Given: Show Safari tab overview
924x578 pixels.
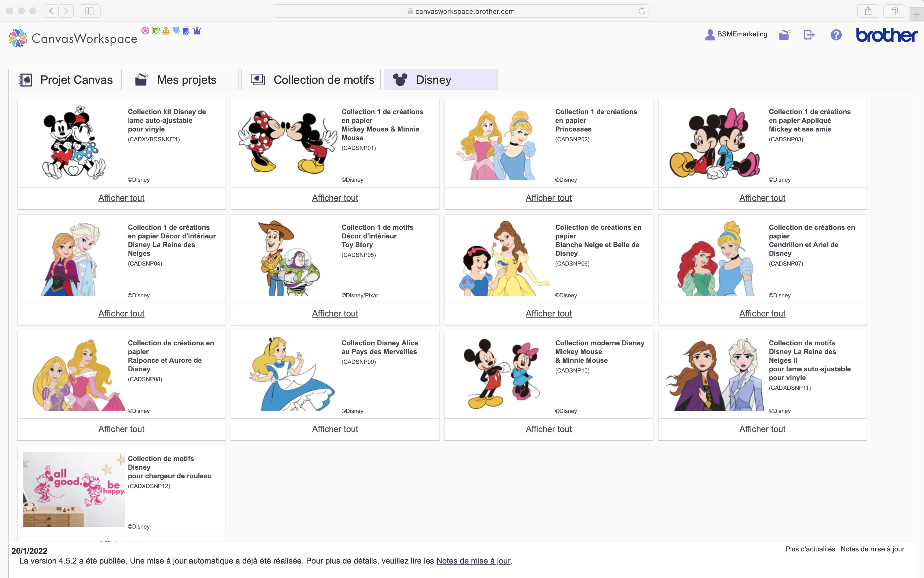Looking at the screenshot, I should pos(894,11).
